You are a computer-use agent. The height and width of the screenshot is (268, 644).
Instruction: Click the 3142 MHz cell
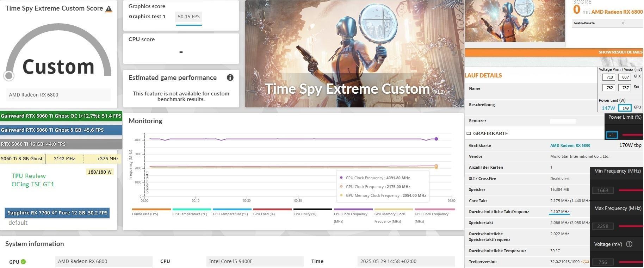pos(64,159)
